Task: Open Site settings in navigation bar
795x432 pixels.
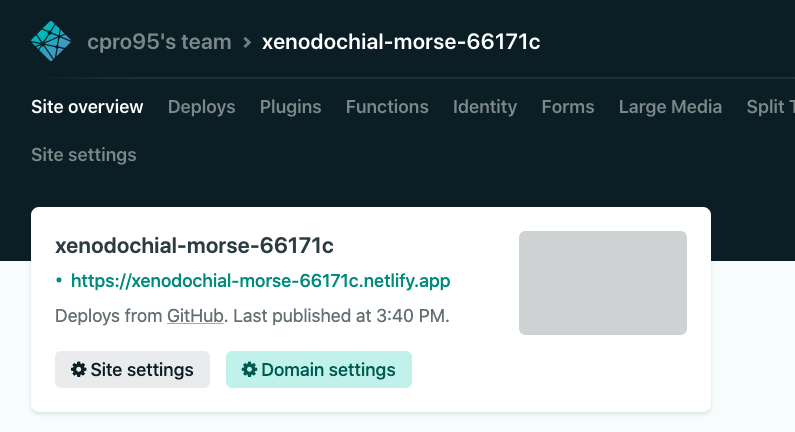Action: pyautogui.click(x=84, y=155)
